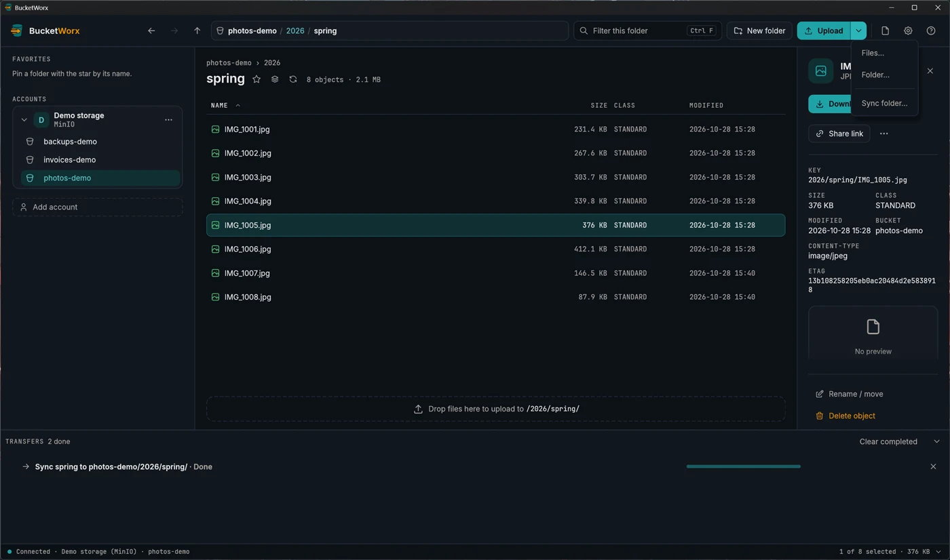This screenshot has width=950, height=560.
Task: Select the photos-demo bucket in sidebar
Action: coord(100,178)
